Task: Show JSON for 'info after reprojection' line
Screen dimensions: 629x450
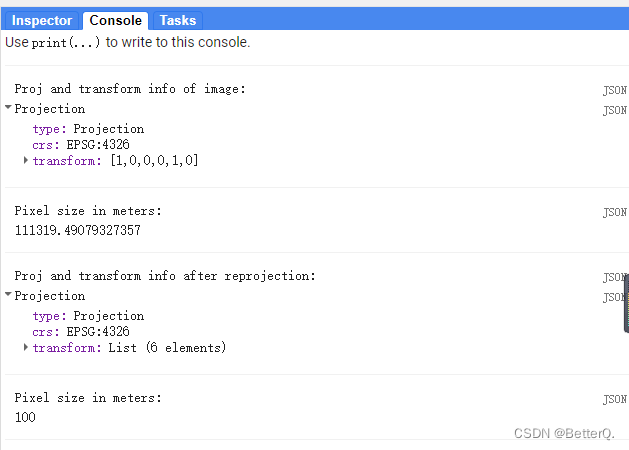Action: (614, 277)
